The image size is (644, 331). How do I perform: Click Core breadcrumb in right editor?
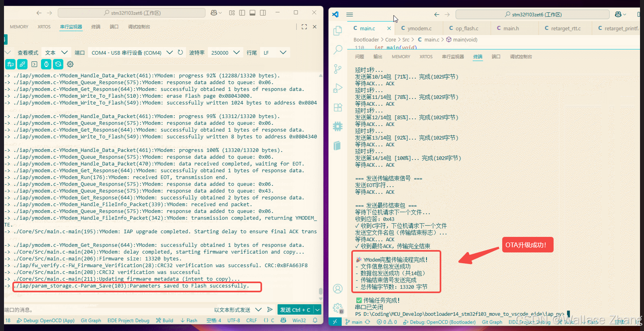point(391,39)
